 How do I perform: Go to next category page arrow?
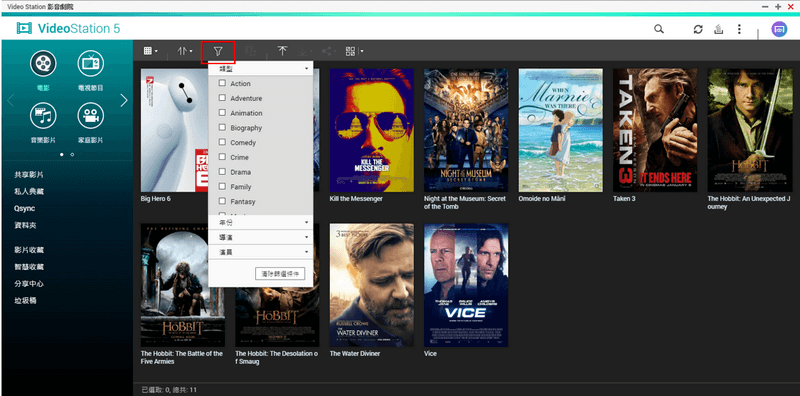click(123, 100)
